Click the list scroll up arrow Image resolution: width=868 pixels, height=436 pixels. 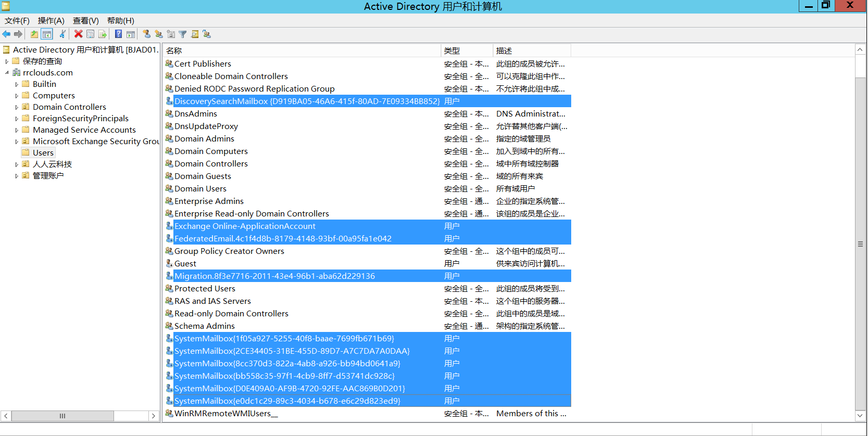point(860,49)
